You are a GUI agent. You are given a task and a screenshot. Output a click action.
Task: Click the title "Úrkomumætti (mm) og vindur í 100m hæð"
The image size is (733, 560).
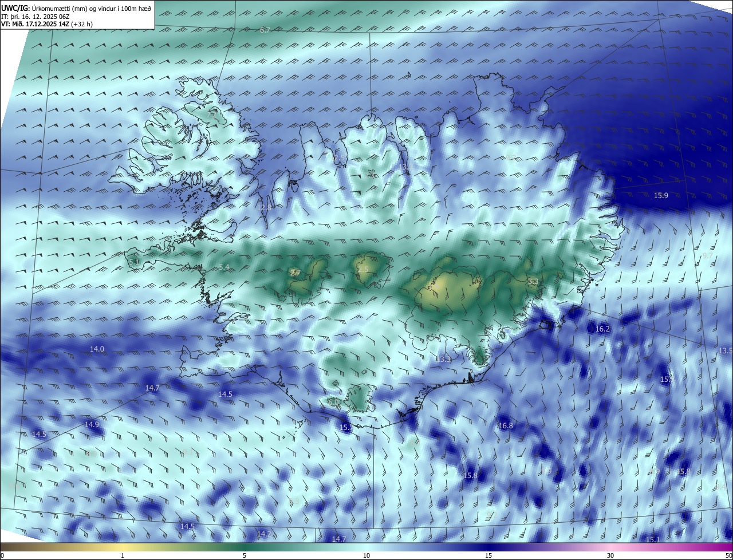click(x=92, y=8)
